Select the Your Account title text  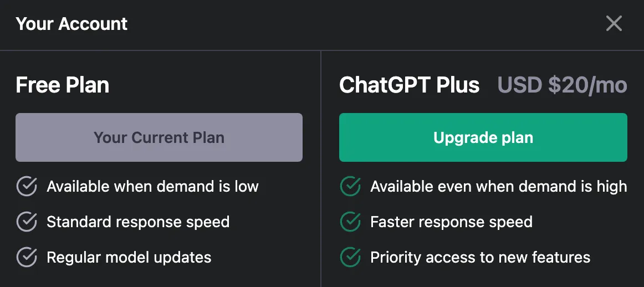[71, 24]
